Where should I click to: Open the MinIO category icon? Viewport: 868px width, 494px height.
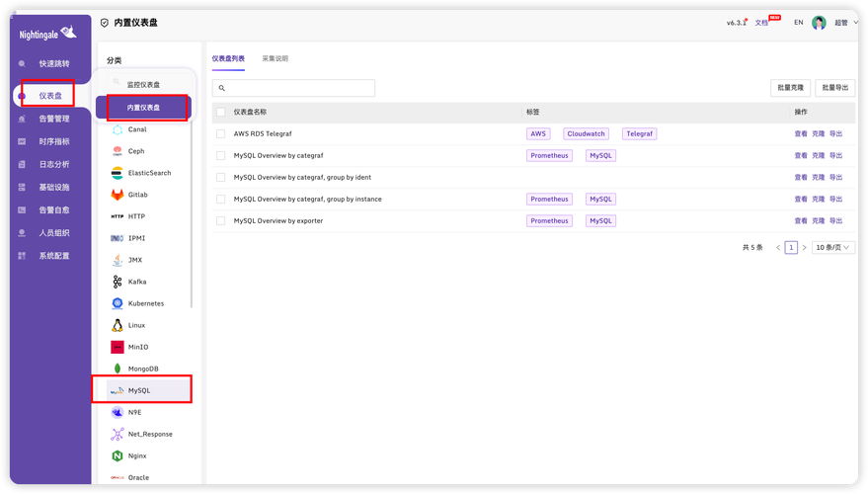(118, 347)
